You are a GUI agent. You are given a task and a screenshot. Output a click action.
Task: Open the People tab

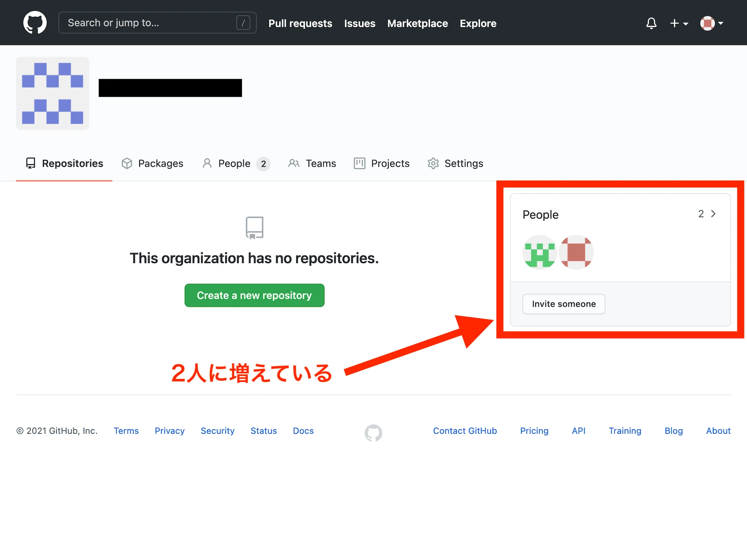point(235,163)
